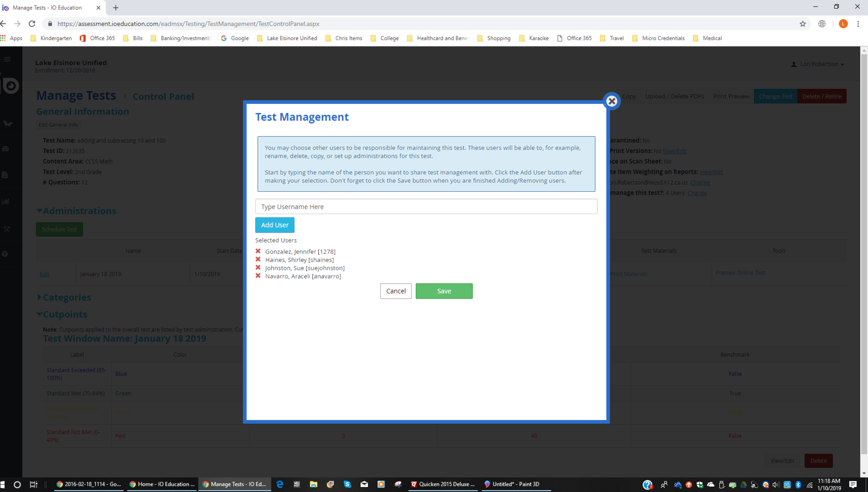Remove Navarro, Araceli from selected users

click(258, 276)
